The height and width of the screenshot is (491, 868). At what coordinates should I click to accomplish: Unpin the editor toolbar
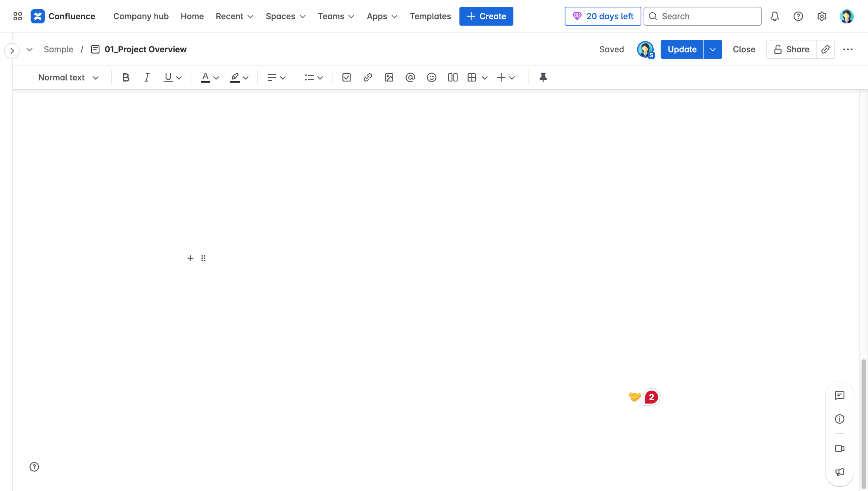tap(543, 78)
